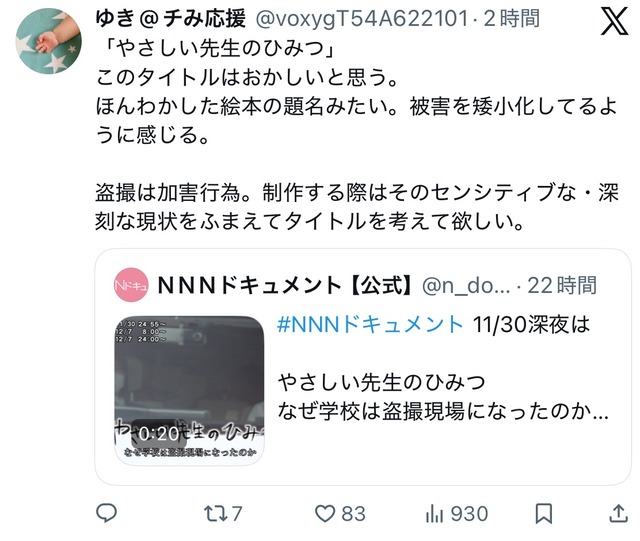Like the post with the heart icon

click(325, 513)
